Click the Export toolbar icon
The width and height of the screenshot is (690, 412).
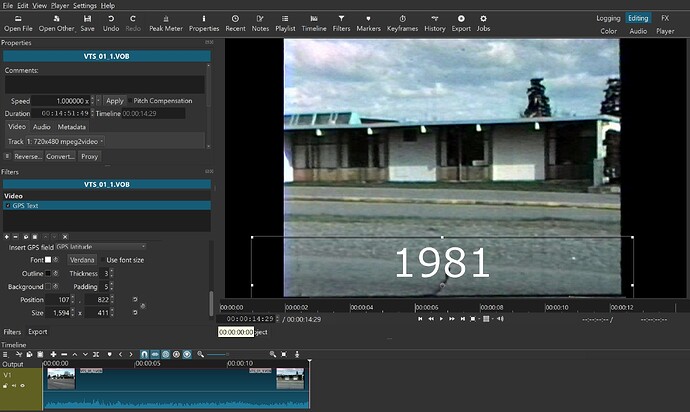(x=461, y=23)
